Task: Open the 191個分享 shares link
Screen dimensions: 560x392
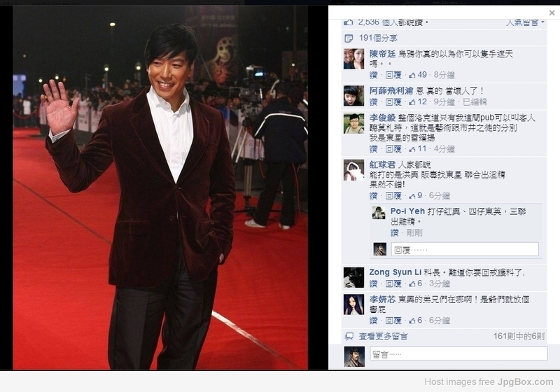Action: tap(378, 38)
